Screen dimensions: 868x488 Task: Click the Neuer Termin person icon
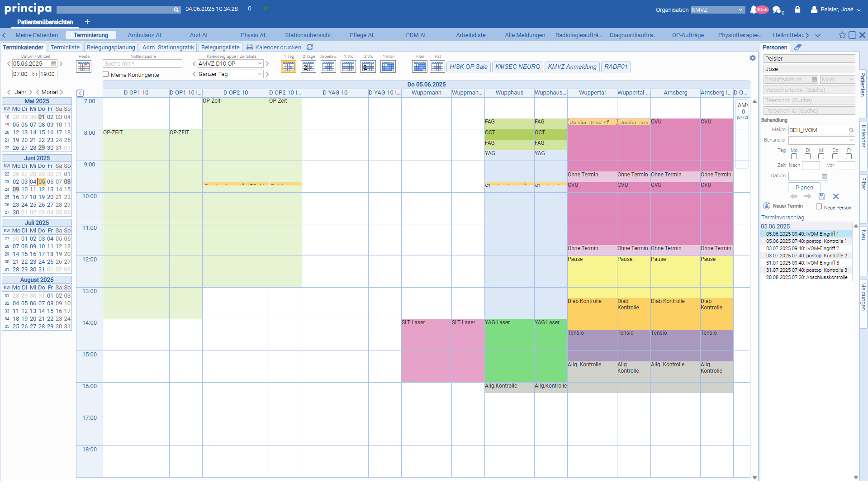coord(767,206)
